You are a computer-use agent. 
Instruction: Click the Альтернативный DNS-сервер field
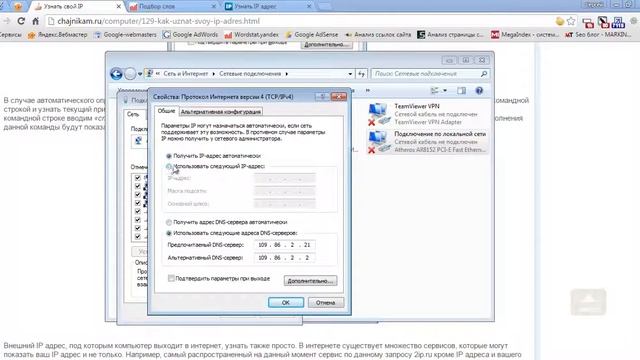coord(284,258)
